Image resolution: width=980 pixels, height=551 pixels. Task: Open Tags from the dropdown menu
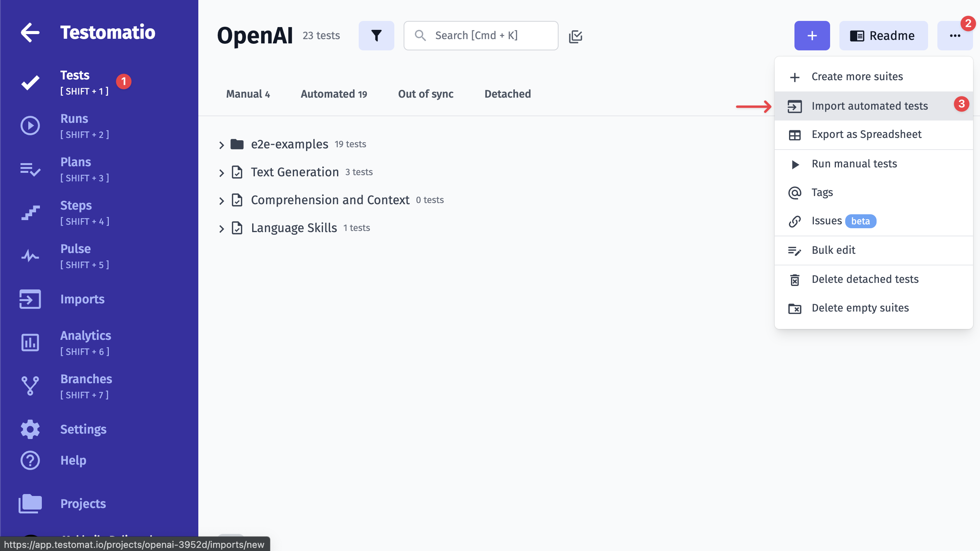(x=873, y=192)
